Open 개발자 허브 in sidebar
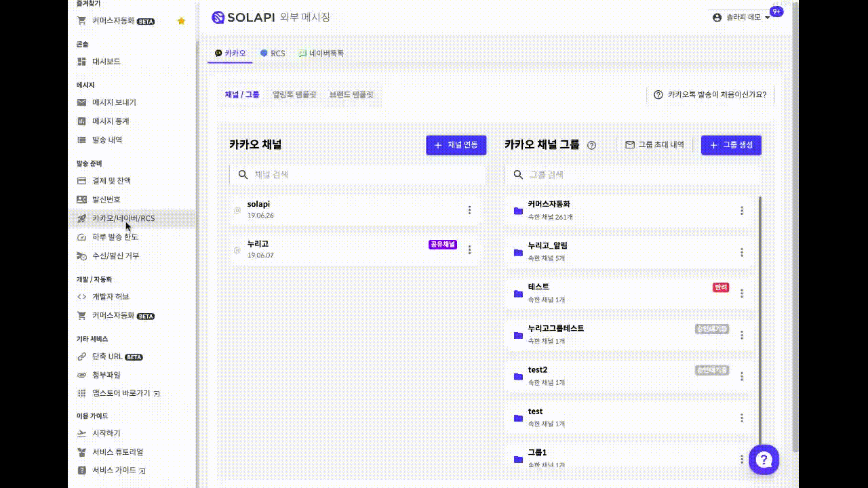868x488 pixels. (111, 297)
